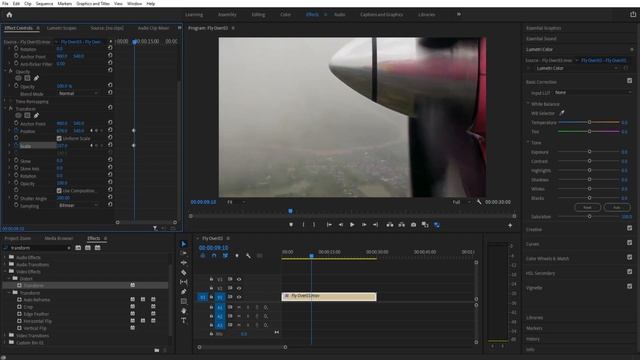Click the Quick Export share icon

(633, 15)
